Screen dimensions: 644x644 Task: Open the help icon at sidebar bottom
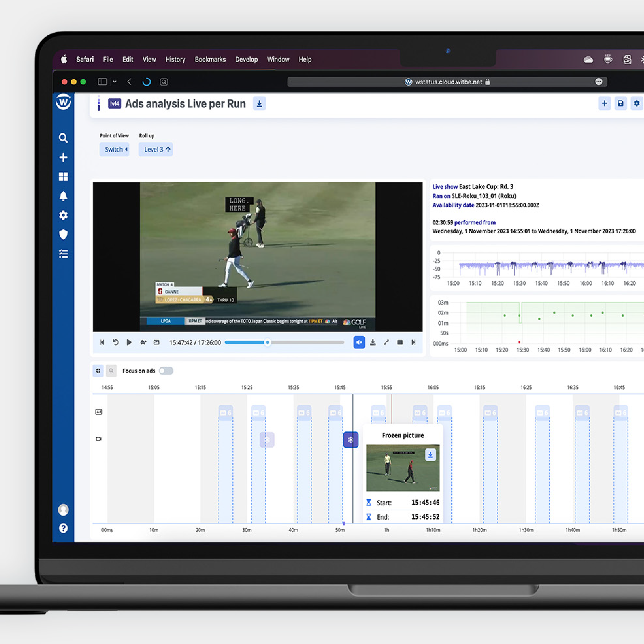(63, 528)
